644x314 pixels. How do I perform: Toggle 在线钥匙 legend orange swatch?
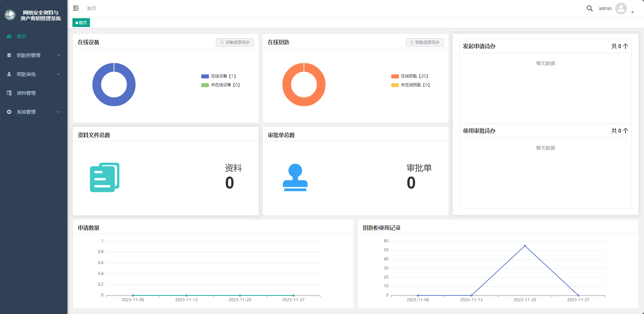395,76
